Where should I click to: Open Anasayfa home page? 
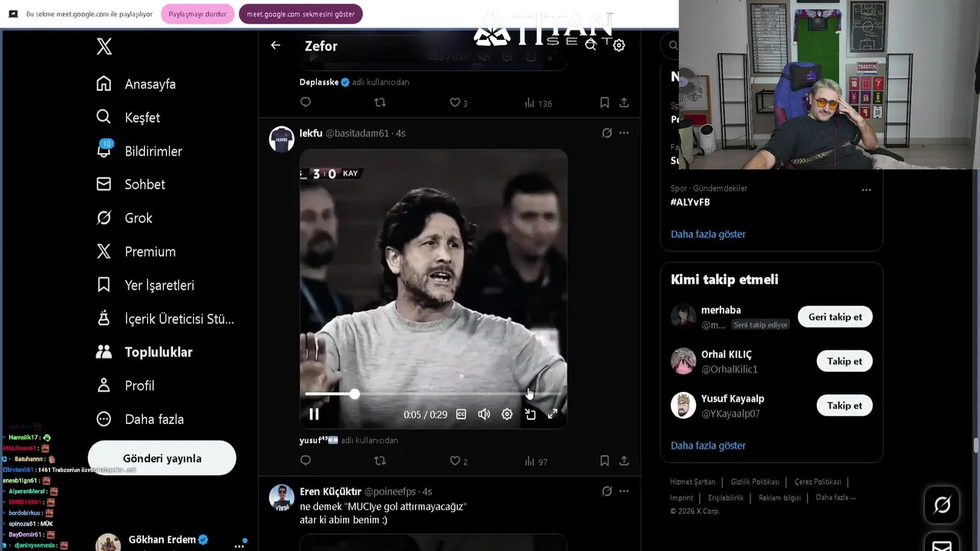pyautogui.click(x=136, y=84)
